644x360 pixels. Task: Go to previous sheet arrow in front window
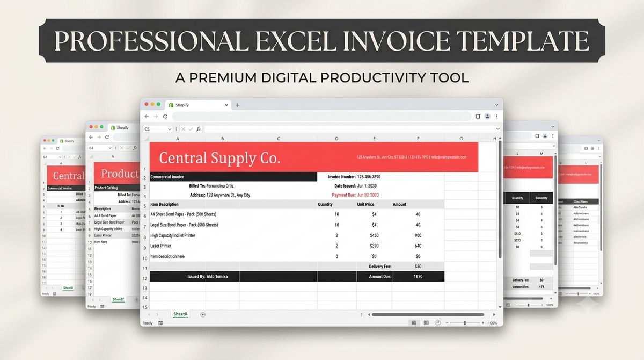click(148, 314)
